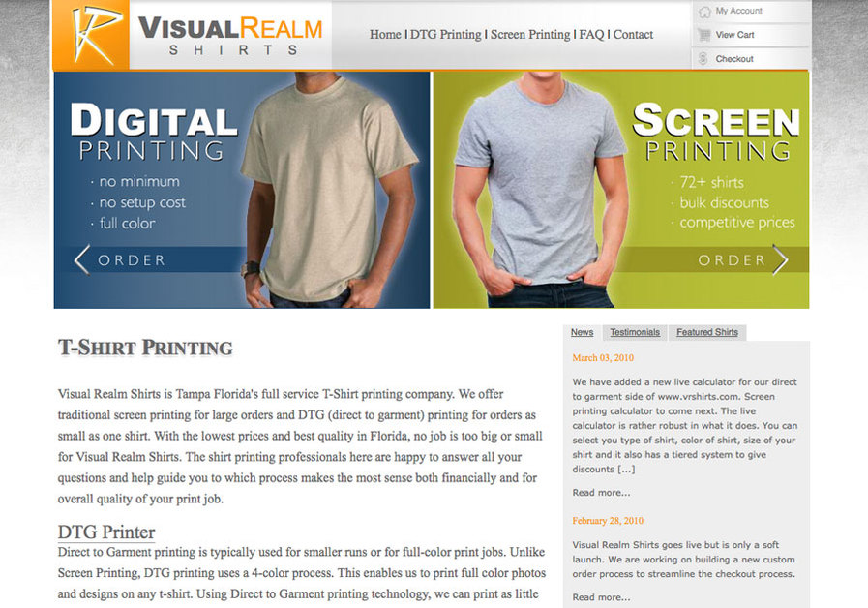The height and width of the screenshot is (608, 868).
Task: Click the 'no minimum' bullet text
Action: click(x=139, y=182)
